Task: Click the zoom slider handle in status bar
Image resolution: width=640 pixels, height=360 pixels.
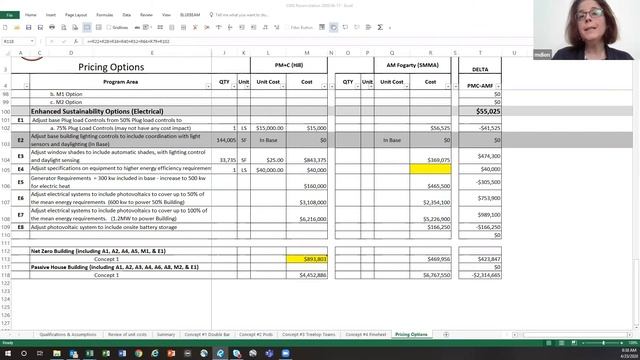Action: click(x=604, y=343)
